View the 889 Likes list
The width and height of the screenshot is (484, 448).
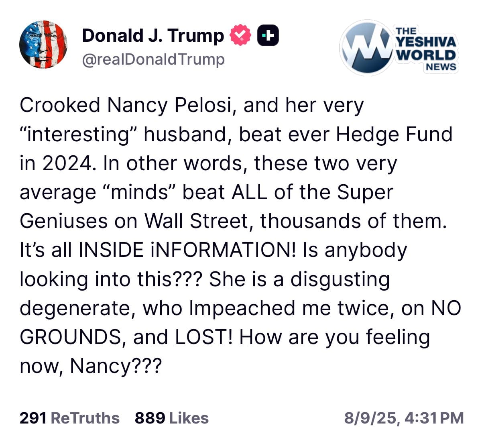171,418
